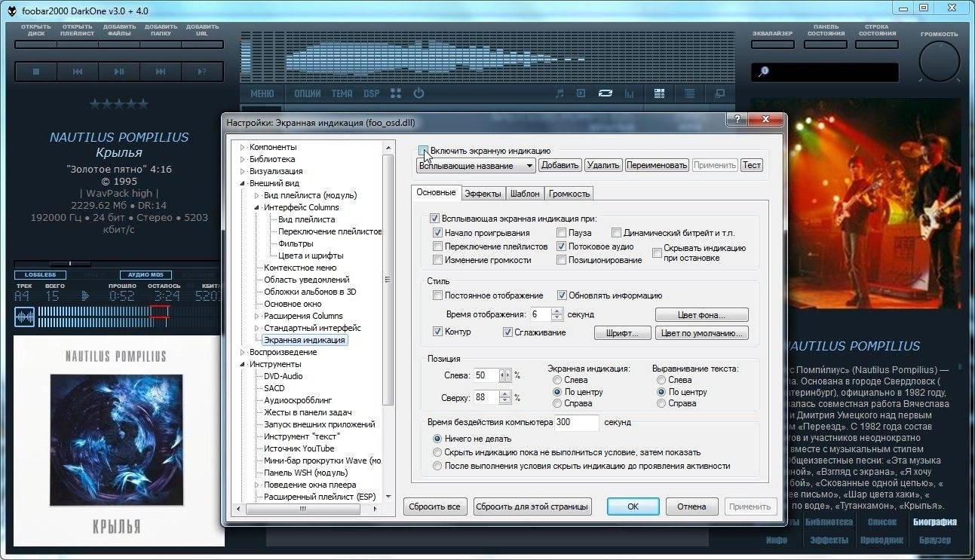
Task: Click the Добавить папку bar button
Action: pos(161,44)
